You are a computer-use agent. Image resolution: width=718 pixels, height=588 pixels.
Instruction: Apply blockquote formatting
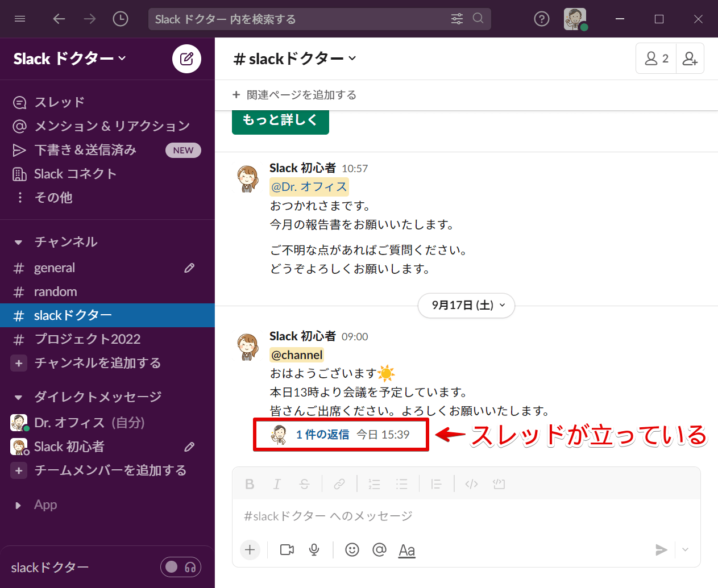pos(436,484)
